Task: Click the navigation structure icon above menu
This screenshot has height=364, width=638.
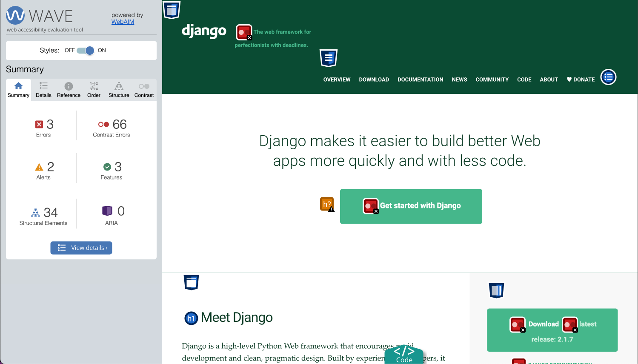Action: click(x=329, y=58)
